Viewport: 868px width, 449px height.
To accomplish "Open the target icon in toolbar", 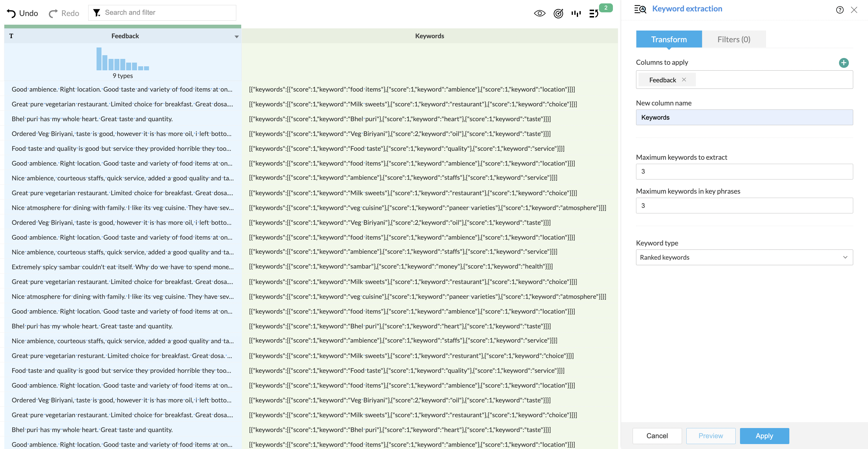I will coord(558,13).
